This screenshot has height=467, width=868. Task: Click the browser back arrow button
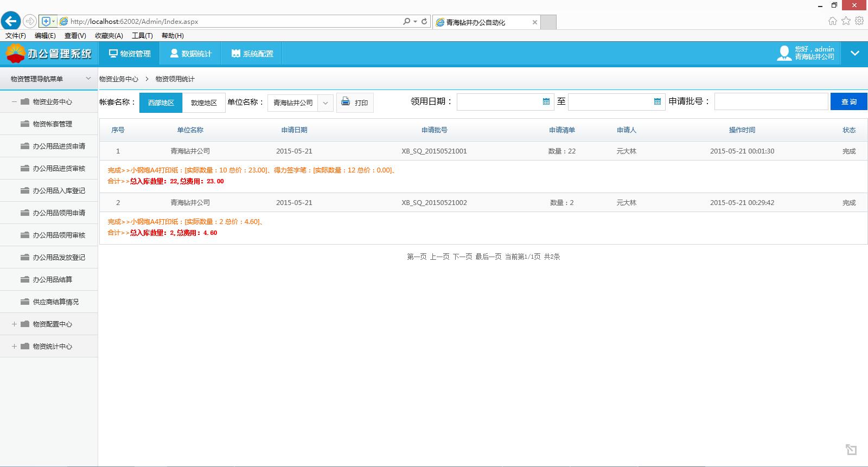(x=11, y=21)
